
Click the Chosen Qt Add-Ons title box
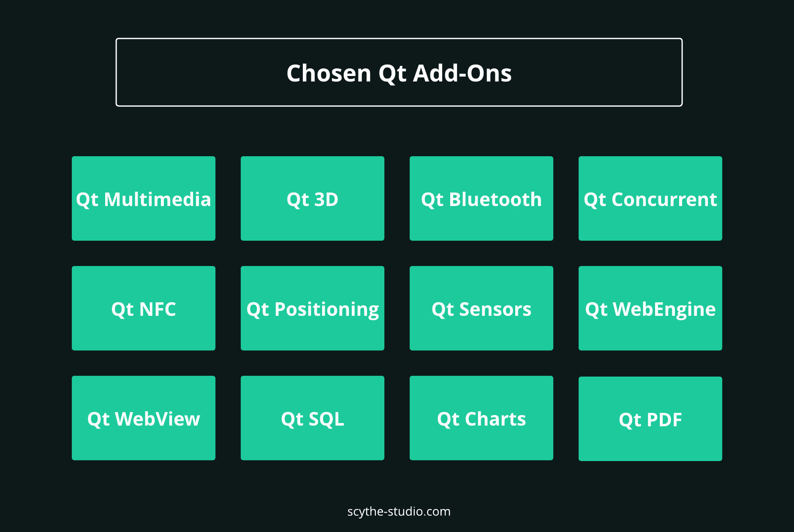coord(399,72)
